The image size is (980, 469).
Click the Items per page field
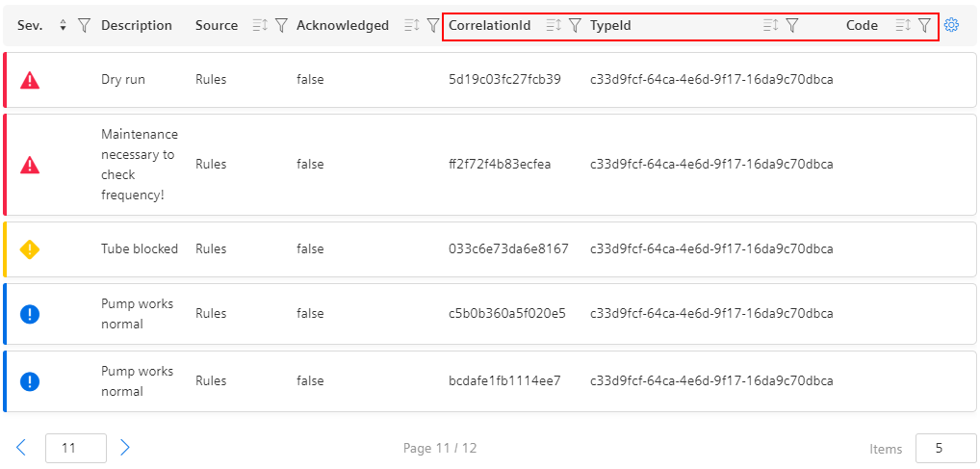pos(945,448)
